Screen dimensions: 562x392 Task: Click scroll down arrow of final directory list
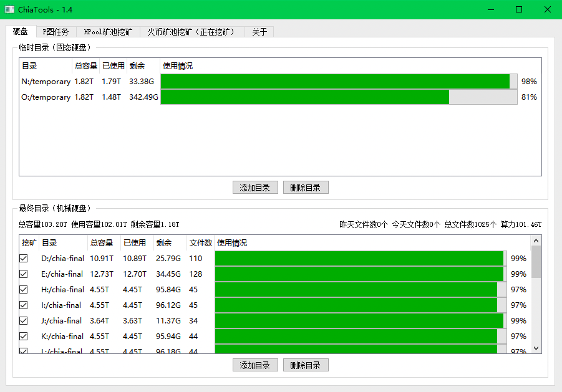536,348
